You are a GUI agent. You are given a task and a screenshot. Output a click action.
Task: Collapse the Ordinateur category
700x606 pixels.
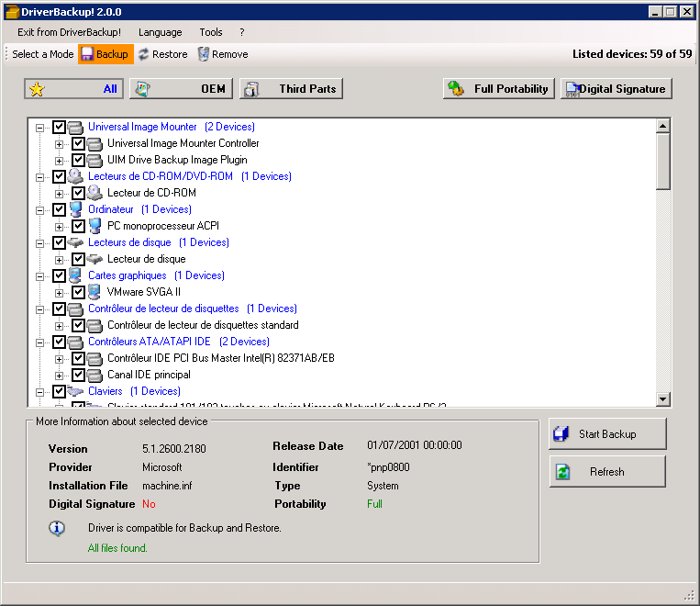click(x=39, y=210)
